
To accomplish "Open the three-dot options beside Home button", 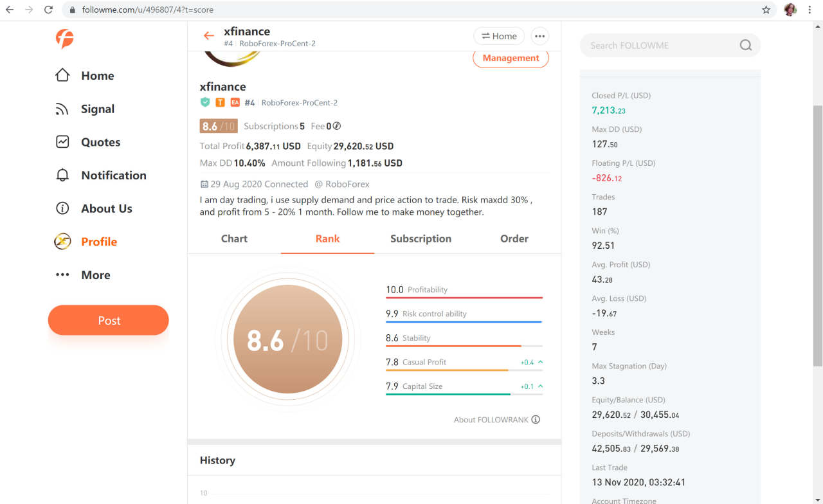I will tap(539, 36).
